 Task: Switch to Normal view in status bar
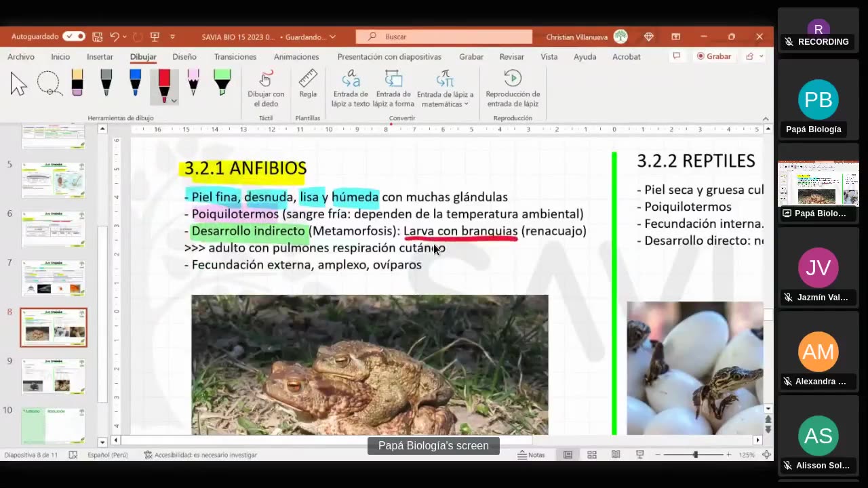(x=568, y=455)
